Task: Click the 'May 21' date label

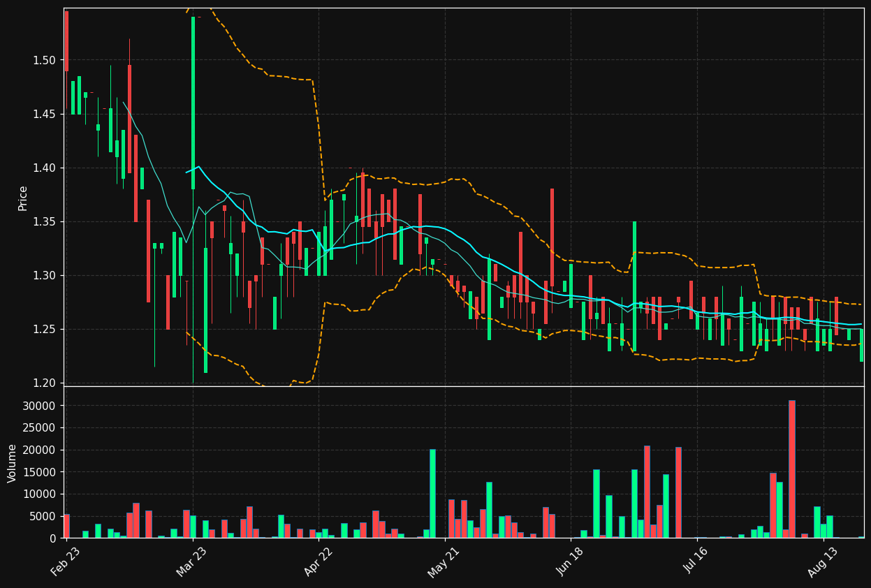Action: 443,561
